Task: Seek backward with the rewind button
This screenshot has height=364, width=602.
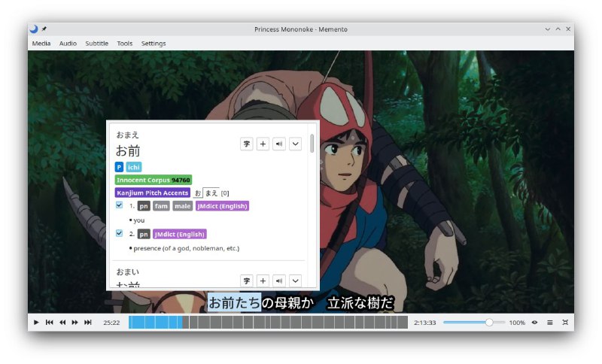Action: pyautogui.click(x=62, y=323)
